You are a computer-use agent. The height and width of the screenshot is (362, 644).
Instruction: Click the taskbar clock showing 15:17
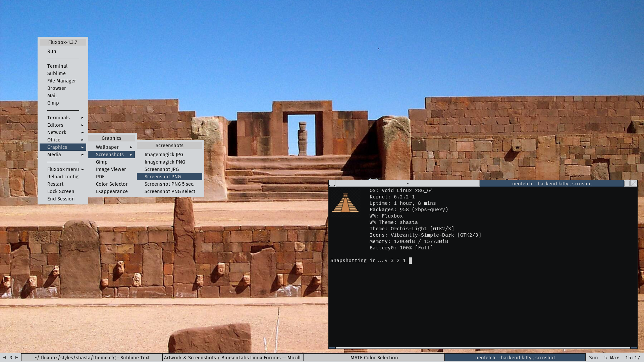coord(633,358)
